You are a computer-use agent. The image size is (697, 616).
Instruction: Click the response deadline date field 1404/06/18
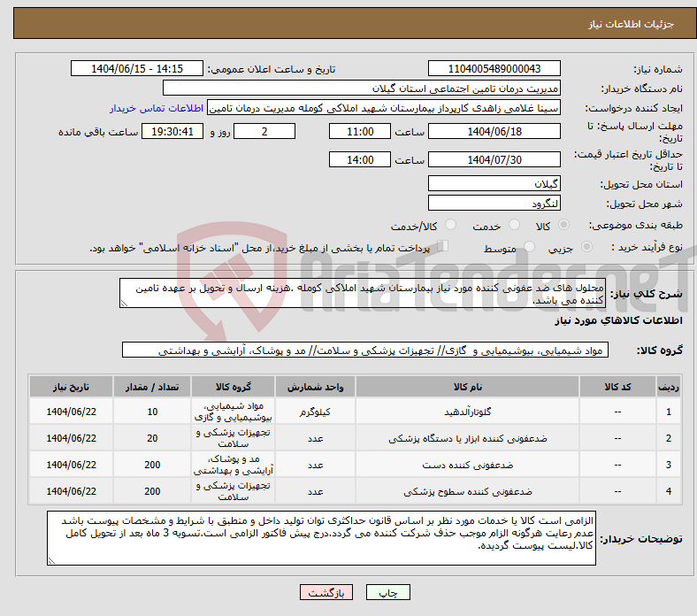pyautogui.click(x=494, y=131)
